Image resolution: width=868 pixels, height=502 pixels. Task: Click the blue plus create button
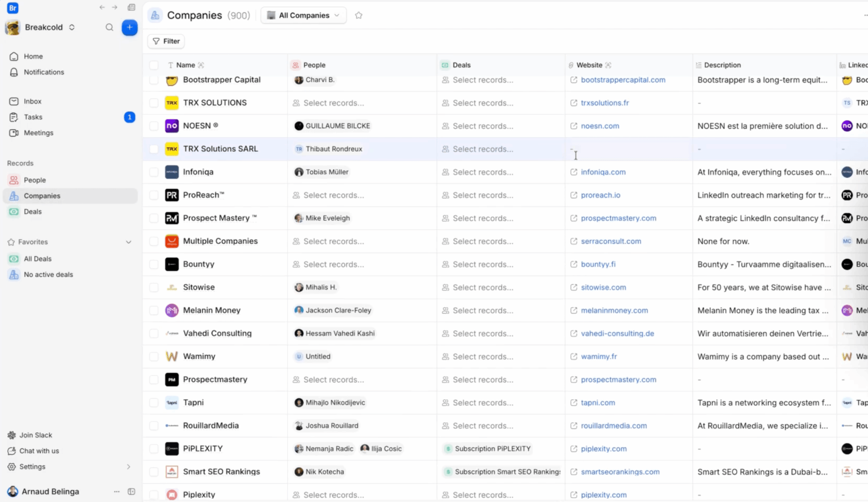[129, 28]
